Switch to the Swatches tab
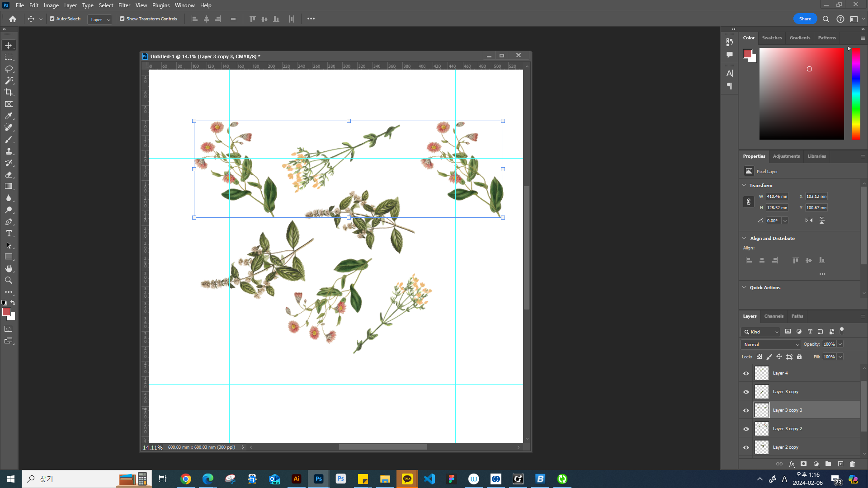868x488 pixels. pos(771,38)
